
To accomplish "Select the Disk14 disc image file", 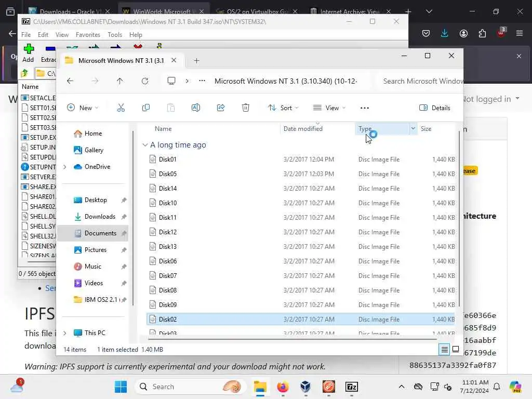I will coord(300,188).
